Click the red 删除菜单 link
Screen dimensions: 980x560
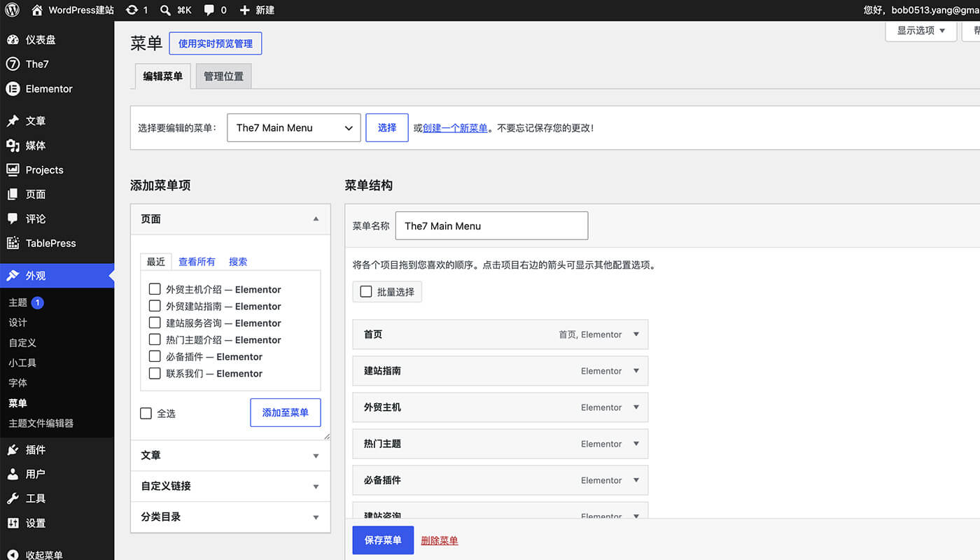tap(440, 540)
